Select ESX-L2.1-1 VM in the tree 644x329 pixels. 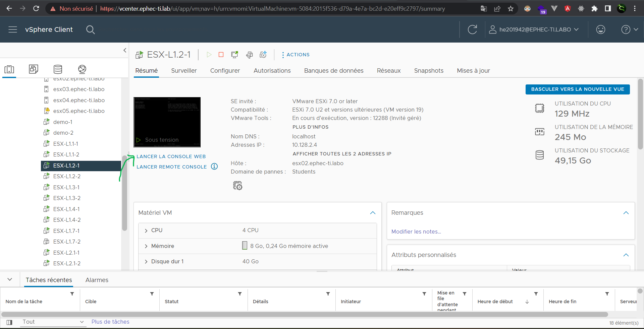(x=66, y=253)
